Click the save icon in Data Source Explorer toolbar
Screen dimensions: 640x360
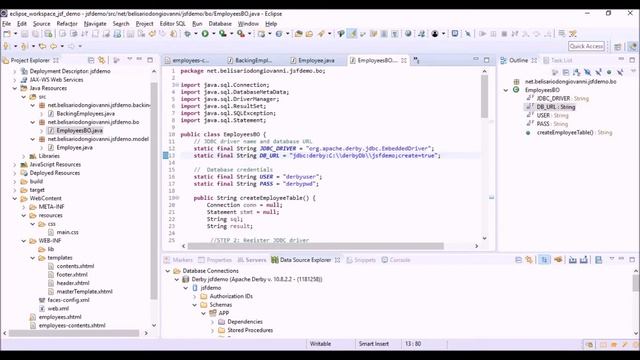coord(598,260)
